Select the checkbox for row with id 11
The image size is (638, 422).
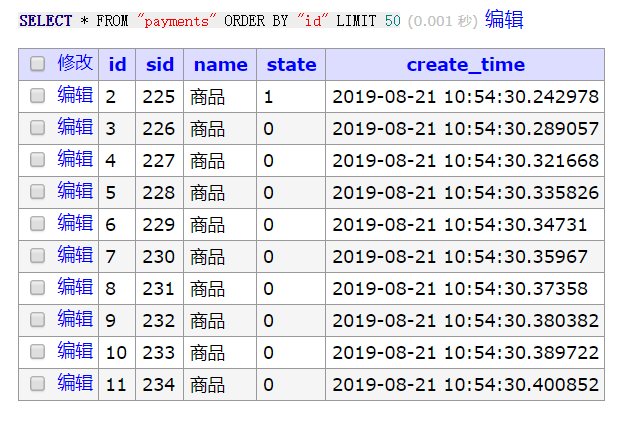[x=37, y=383]
